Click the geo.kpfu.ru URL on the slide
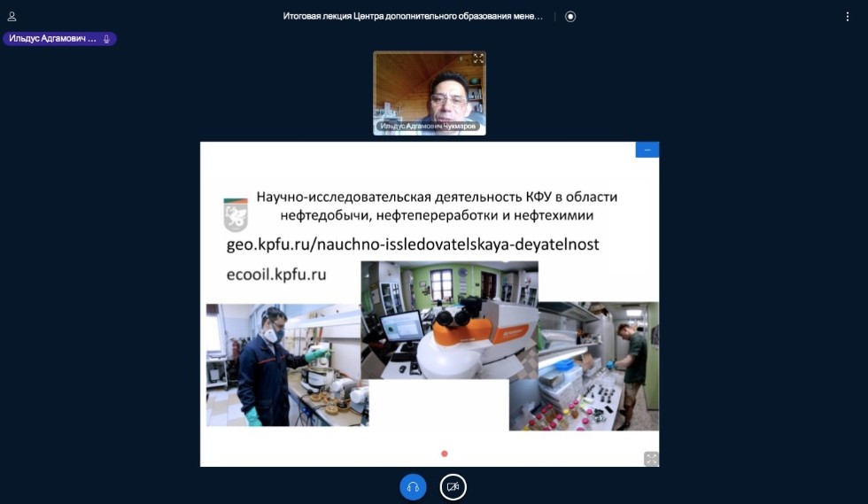 (414, 244)
